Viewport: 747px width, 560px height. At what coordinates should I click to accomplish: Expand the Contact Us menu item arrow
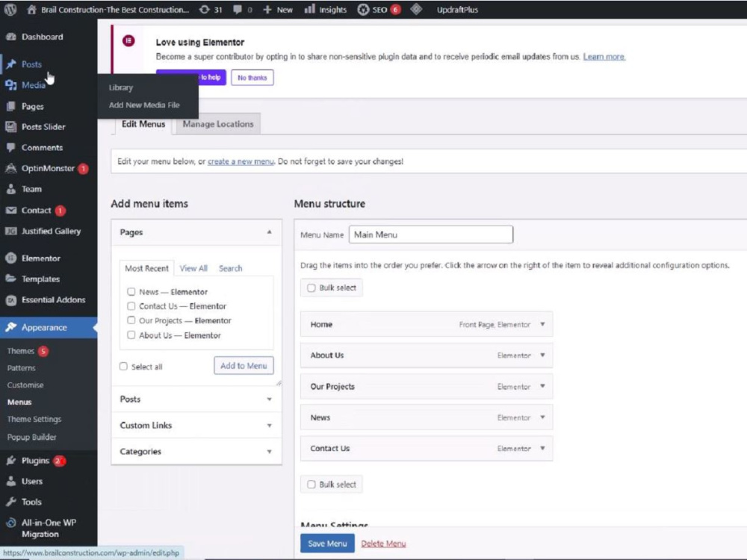pyautogui.click(x=542, y=448)
